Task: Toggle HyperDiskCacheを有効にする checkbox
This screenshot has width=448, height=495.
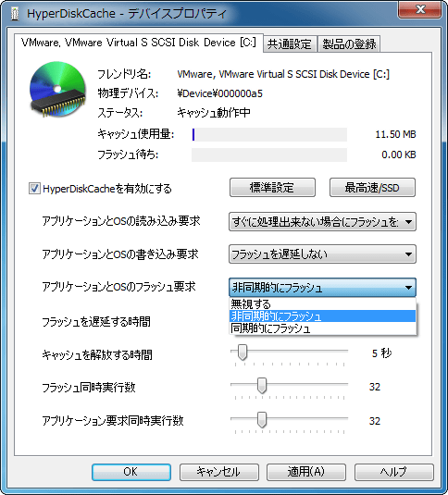Action: point(34,189)
